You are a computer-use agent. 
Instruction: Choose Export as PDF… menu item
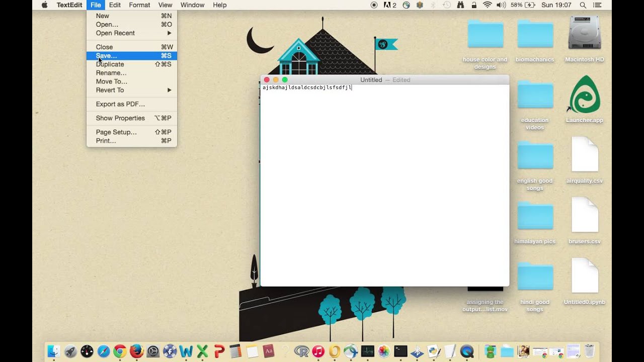pos(132,104)
